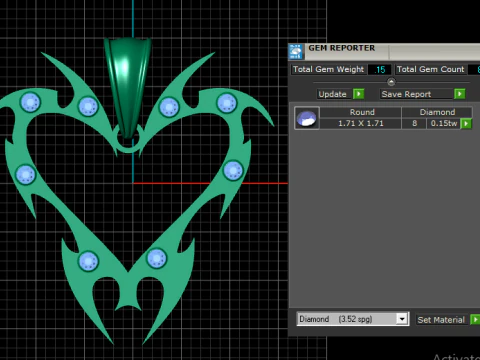Select the gem on the heart's left side
Screen dimensions: 480x360
[x=25, y=174]
